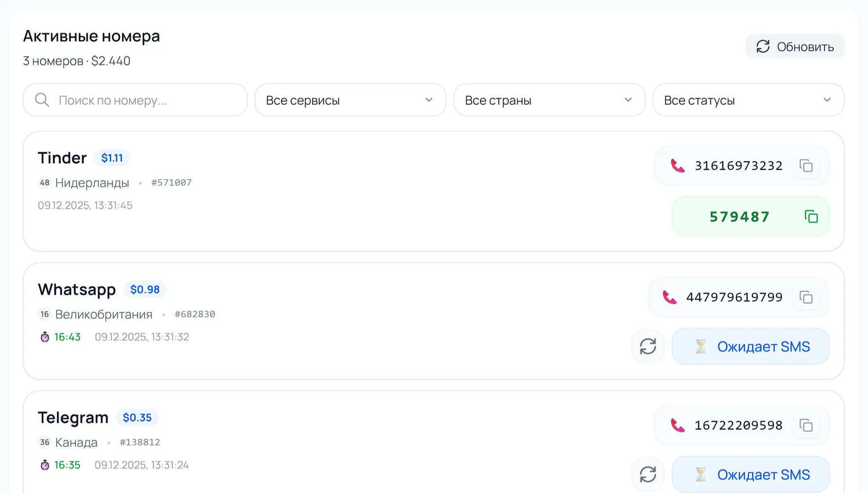This screenshot has width=868, height=493.
Task: Select the Telegram service title
Action: [x=73, y=418]
